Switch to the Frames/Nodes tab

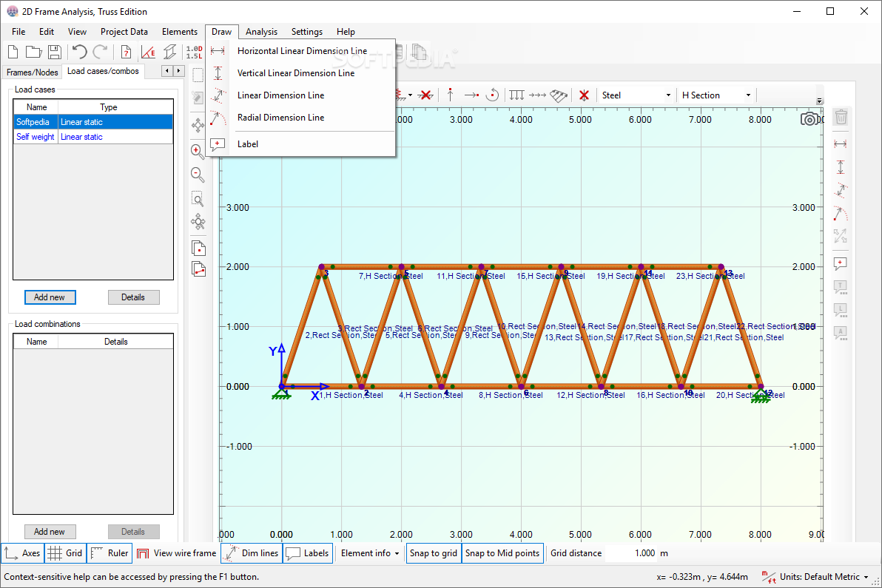[x=32, y=72]
